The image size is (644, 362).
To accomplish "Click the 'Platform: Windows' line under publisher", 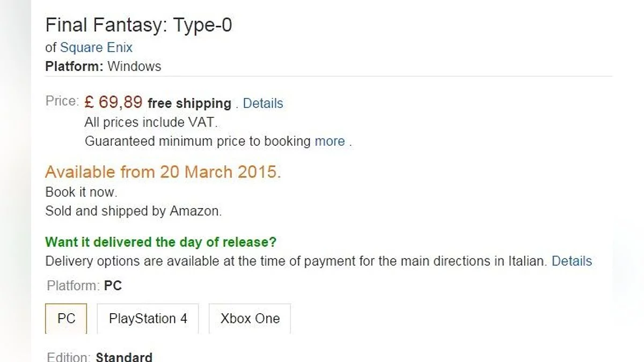I will coord(103,67).
